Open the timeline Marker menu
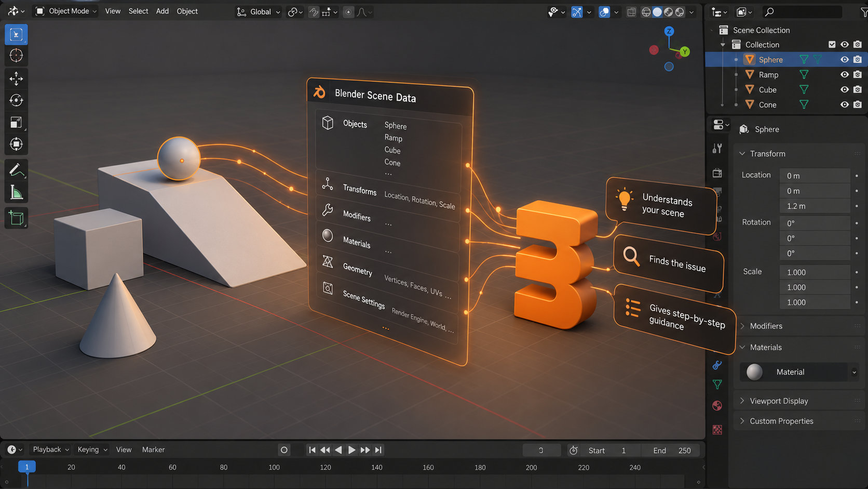Viewport: 868px width, 489px height. [x=153, y=450]
